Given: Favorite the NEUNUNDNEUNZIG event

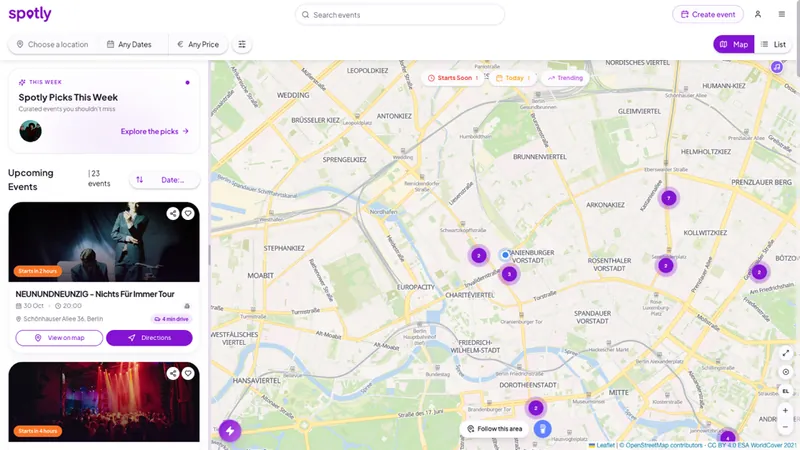Looking at the screenshot, I should coord(188,213).
